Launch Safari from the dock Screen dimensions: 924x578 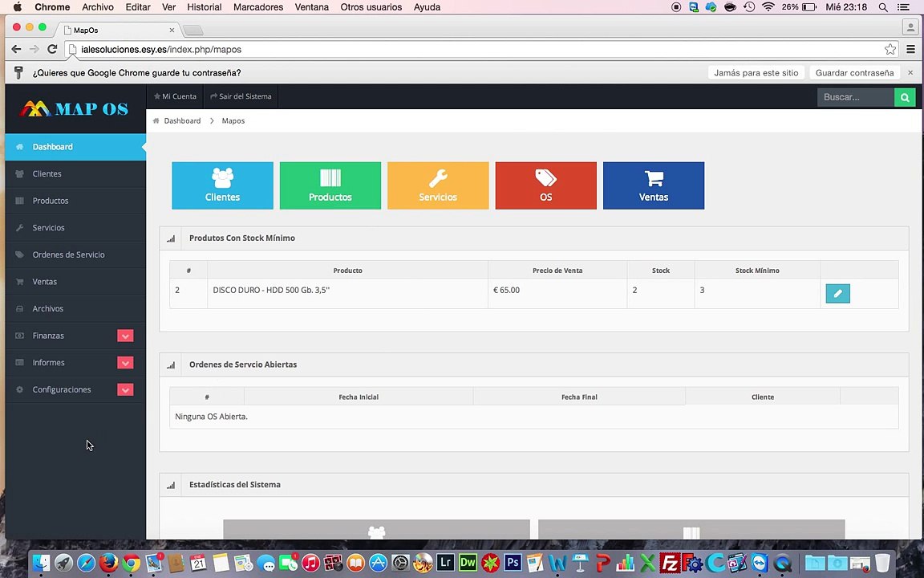click(86, 563)
